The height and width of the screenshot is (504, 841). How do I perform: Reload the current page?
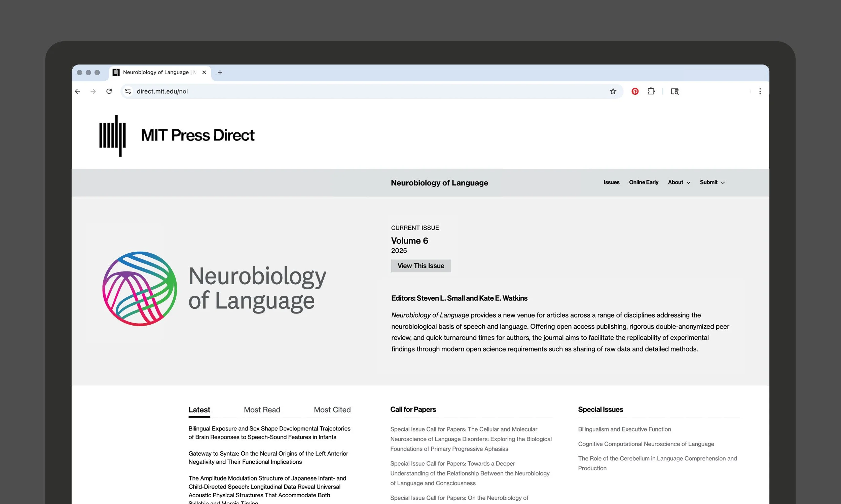[x=109, y=91]
